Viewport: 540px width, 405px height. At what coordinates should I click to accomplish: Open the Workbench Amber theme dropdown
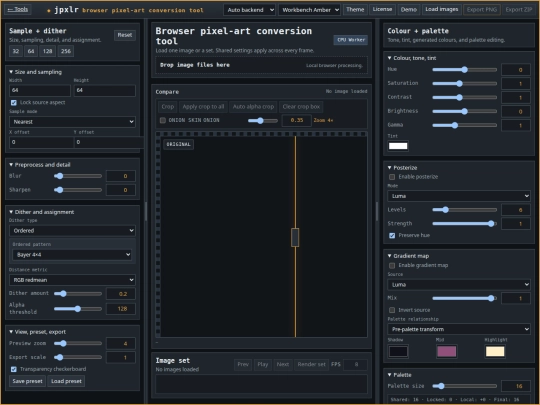[309, 10]
